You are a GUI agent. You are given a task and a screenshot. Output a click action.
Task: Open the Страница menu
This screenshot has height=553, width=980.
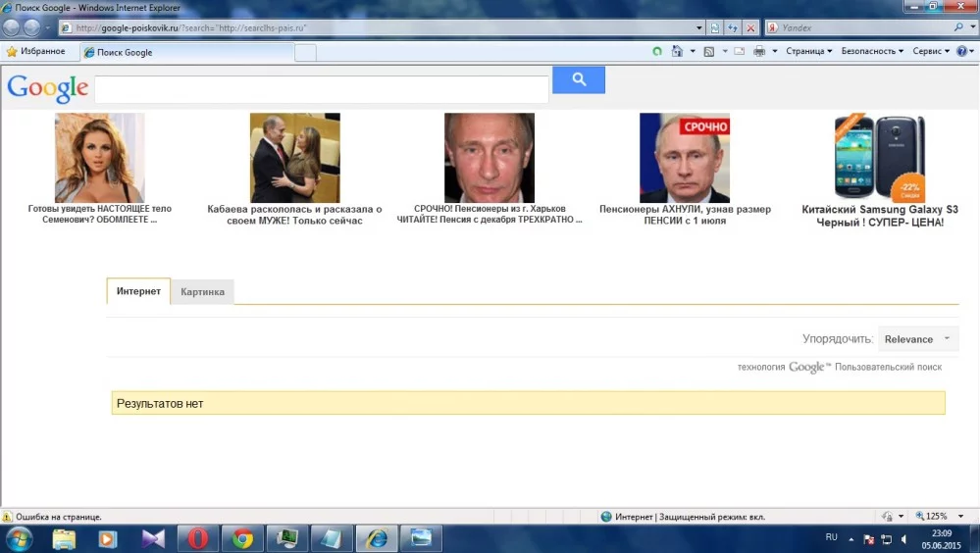pos(808,51)
